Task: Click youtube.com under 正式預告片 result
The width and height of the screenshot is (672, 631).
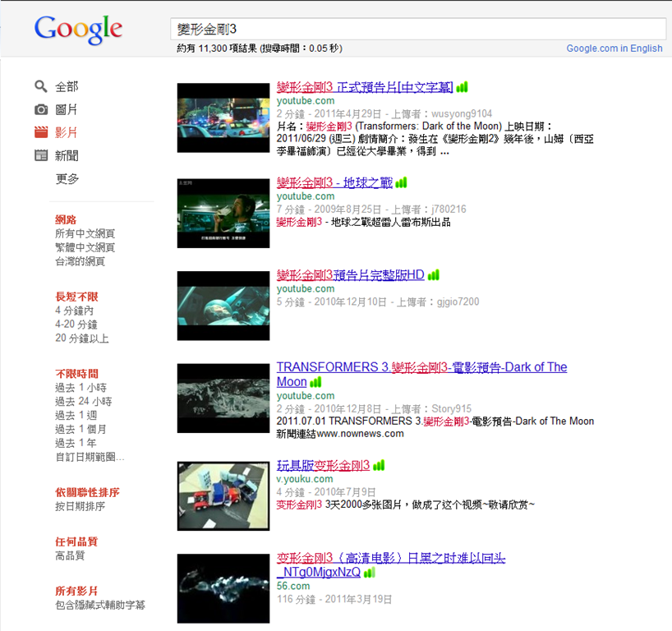Action: [x=306, y=101]
